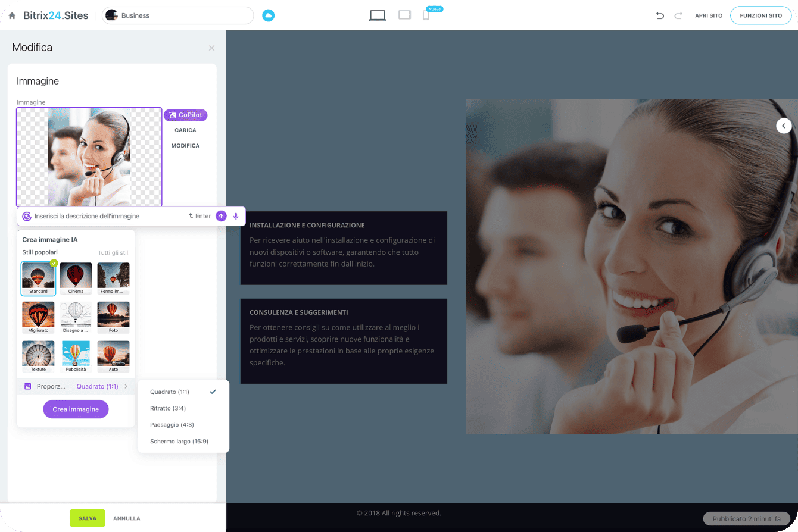Viewport: 798px width, 532px height.
Task: Click the home icon beside Bitrix24.Sites
Action: [x=12, y=16]
